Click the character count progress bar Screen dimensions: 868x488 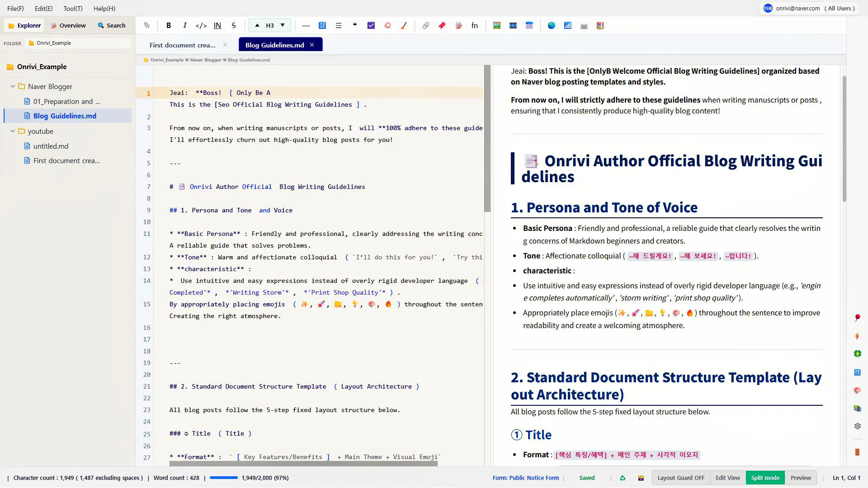click(224, 478)
